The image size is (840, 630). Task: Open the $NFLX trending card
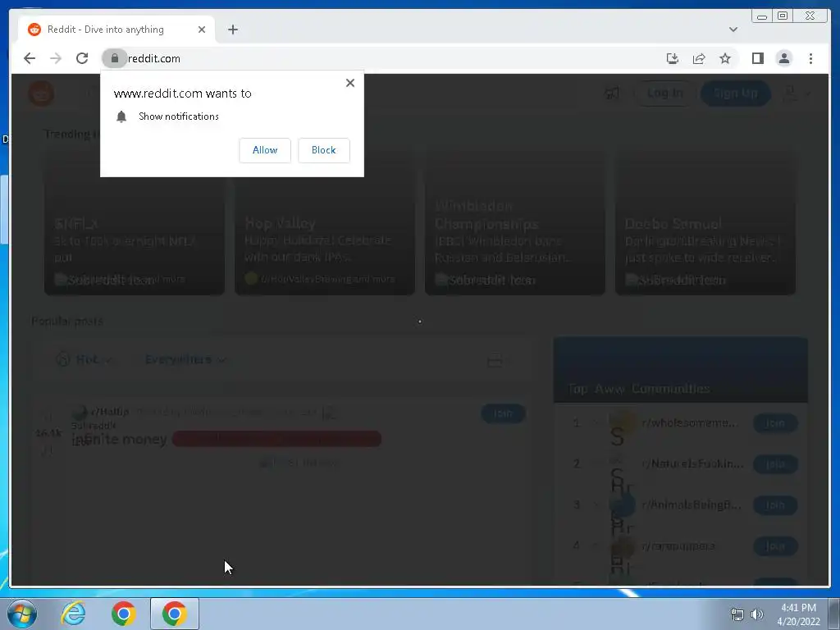[x=135, y=221]
